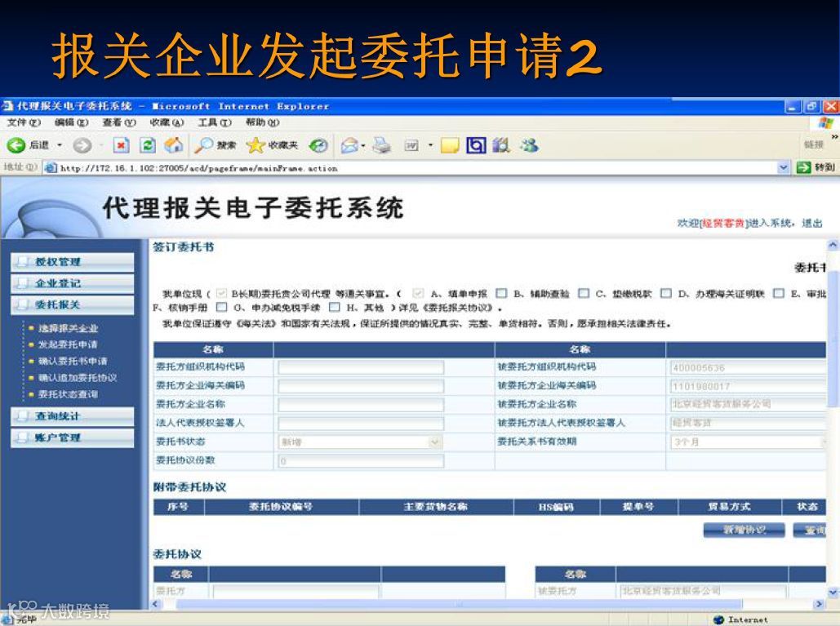Viewport: 840px width, 626px height.
Task: Select 选择报关企业 in the sidebar
Action: tap(68, 328)
